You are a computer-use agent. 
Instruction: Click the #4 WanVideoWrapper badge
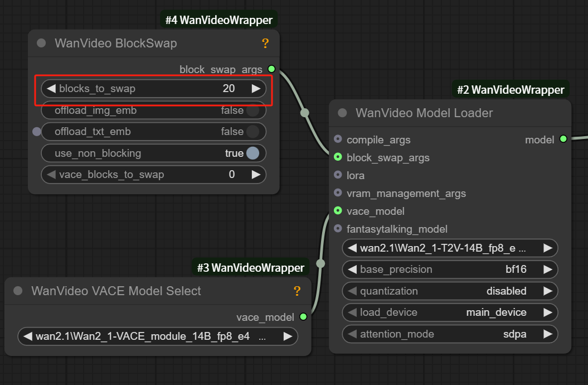click(x=218, y=21)
